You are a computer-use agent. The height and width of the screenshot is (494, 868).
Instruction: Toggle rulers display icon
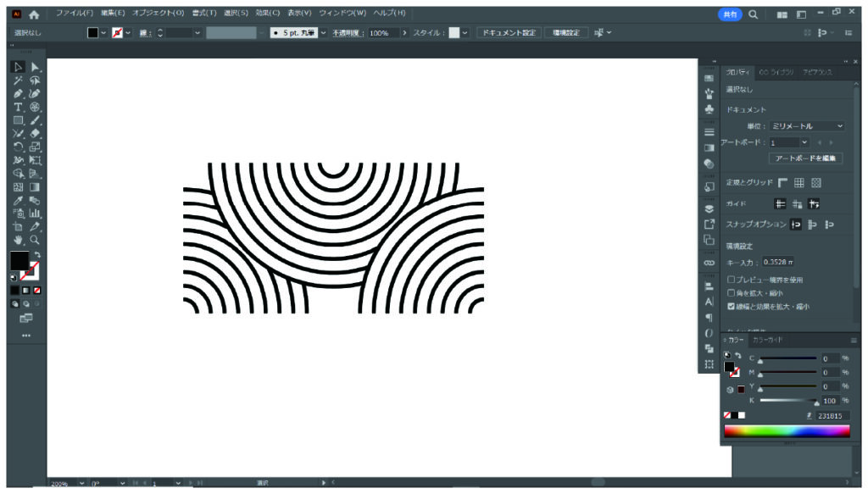pos(782,182)
